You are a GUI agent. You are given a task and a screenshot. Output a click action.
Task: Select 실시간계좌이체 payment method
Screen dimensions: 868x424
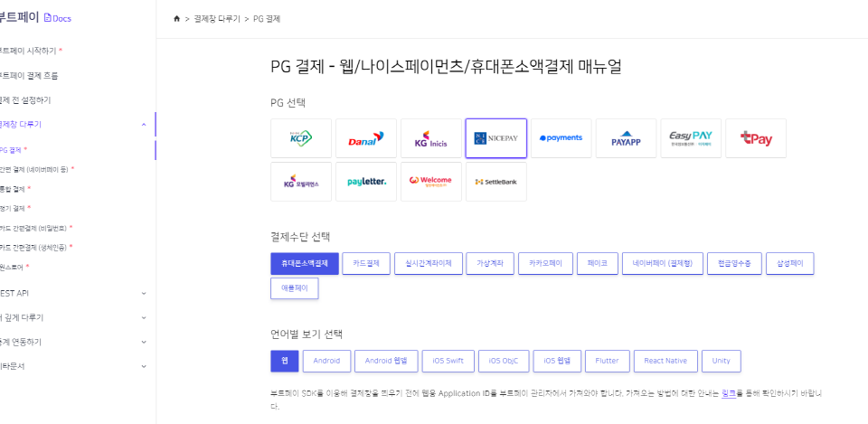point(429,263)
